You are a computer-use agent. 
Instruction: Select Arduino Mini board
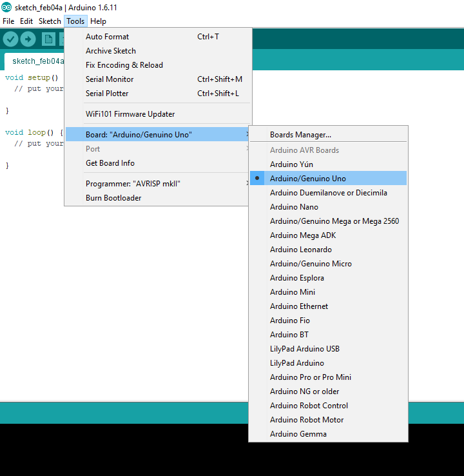point(328,292)
